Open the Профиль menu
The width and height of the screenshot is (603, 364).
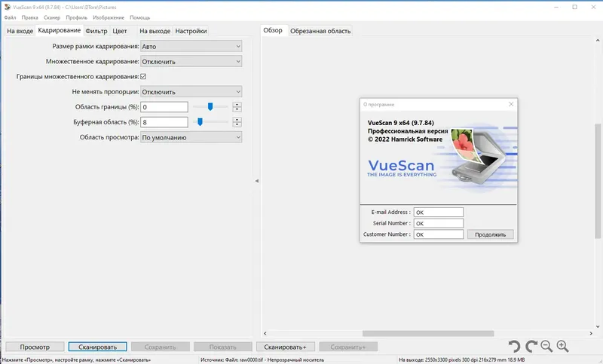(76, 17)
